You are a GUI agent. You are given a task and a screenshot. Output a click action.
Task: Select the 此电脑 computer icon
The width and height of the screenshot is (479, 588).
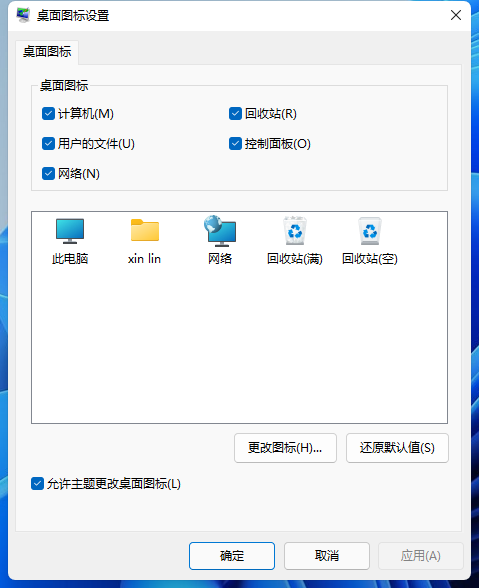(x=70, y=231)
